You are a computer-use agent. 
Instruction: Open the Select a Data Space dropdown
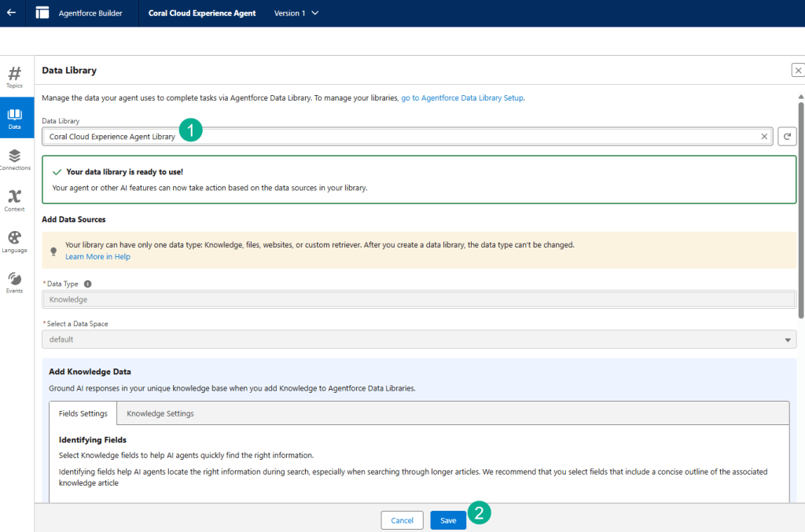[418, 339]
